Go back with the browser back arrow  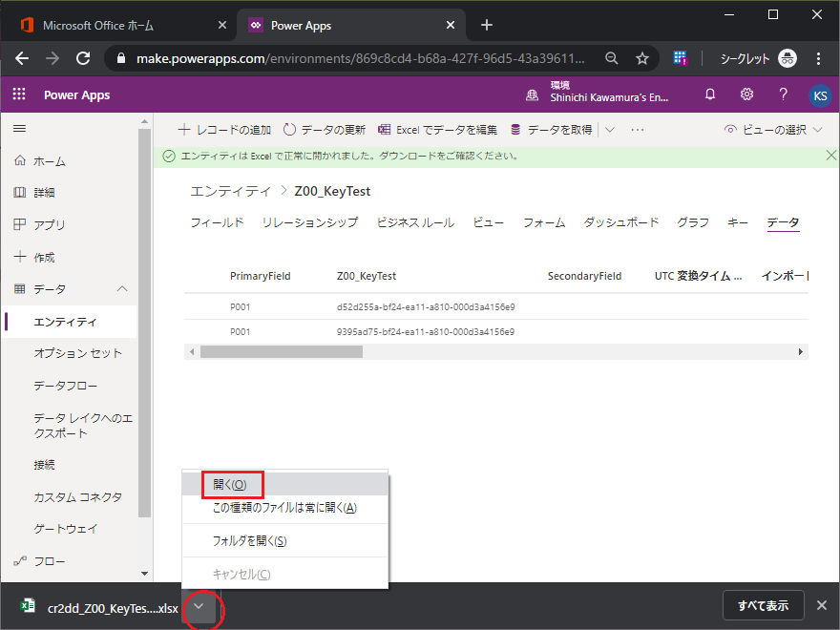(22, 58)
